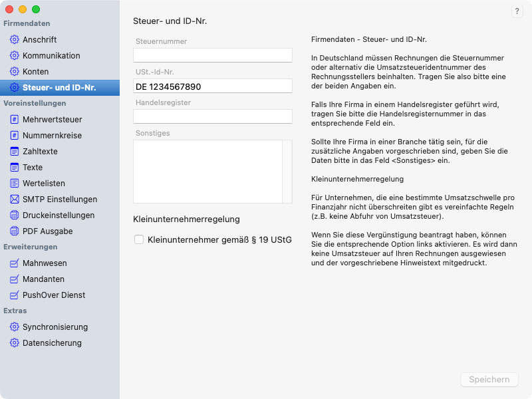Enable Kleinunternehmer gemäß § 19 UStG checkbox
The image size is (532, 399).
[x=139, y=240]
